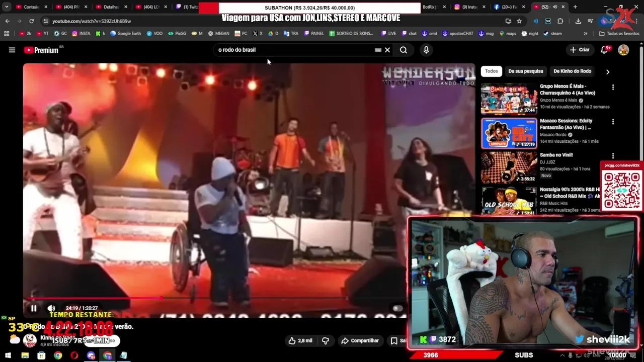The image size is (644, 362).
Task: Open the browser downloads icon
Action: pyautogui.click(x=578, y=21)
